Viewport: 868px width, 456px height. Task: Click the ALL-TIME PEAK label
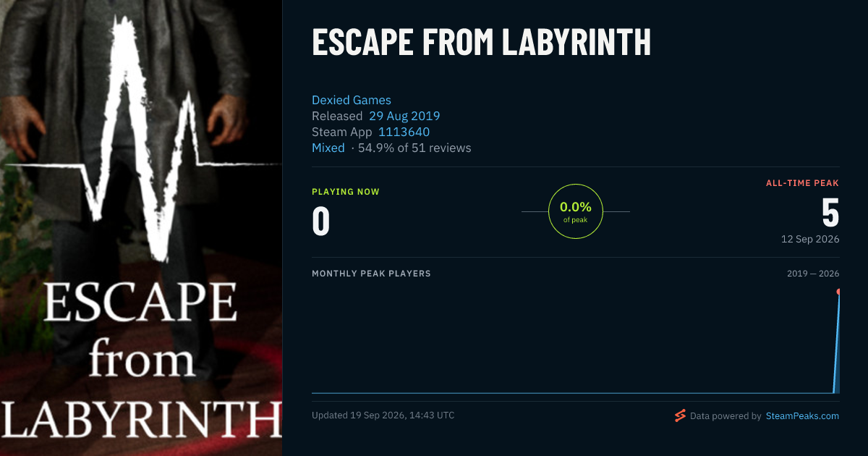pos(803,183)
